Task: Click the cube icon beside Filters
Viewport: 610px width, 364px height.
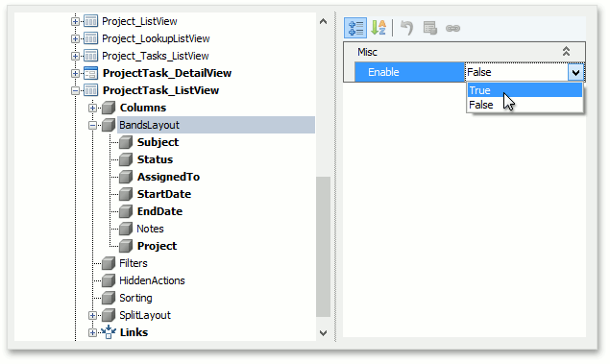Action: [109, 263]
